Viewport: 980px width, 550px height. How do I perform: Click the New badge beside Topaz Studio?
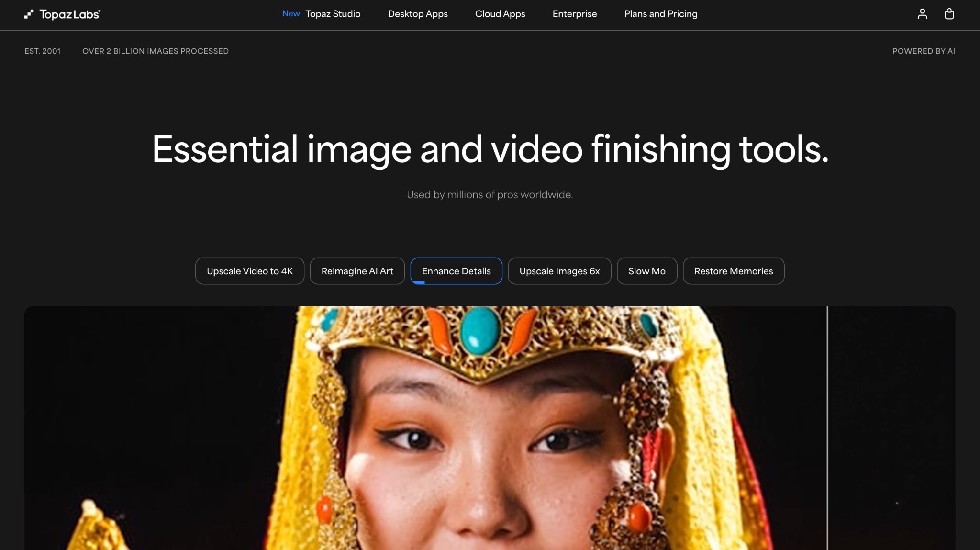point(291,14)
